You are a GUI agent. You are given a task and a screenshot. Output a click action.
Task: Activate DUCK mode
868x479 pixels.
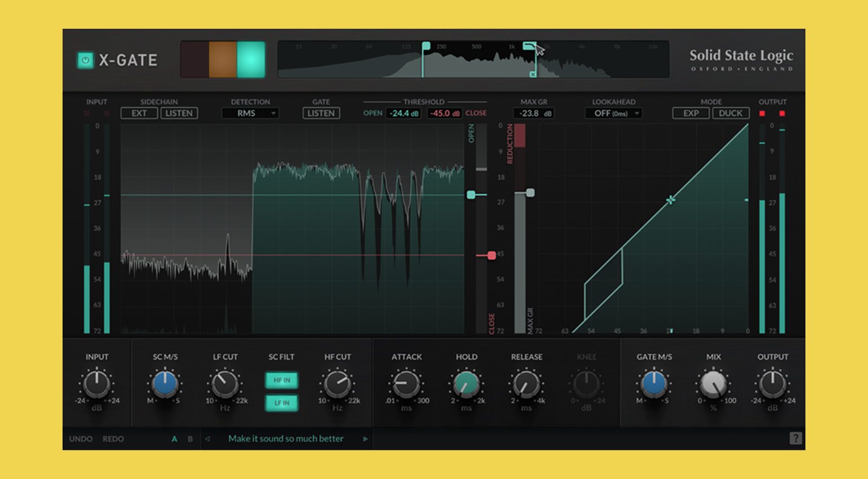point(730,113)
